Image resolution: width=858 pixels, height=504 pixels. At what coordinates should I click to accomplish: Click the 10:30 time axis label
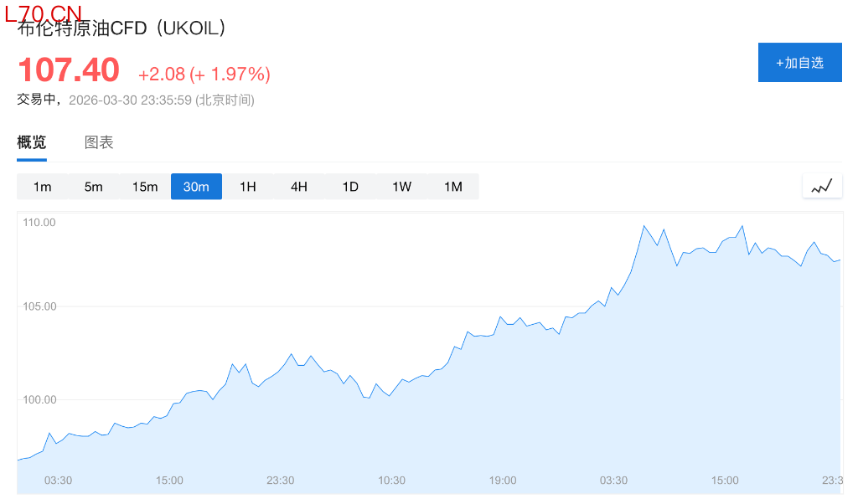pyautogui.click(x=391, y=481)
